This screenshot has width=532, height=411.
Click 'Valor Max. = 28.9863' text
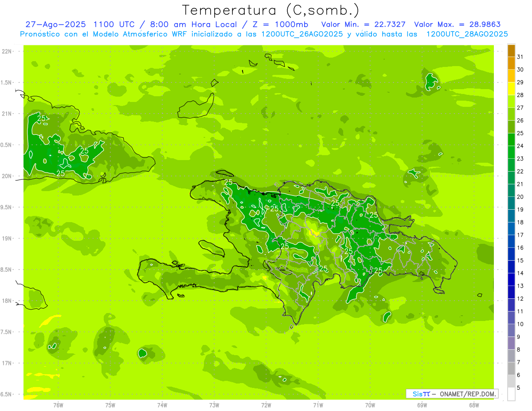pyautogui.click(x=458, y=24)
